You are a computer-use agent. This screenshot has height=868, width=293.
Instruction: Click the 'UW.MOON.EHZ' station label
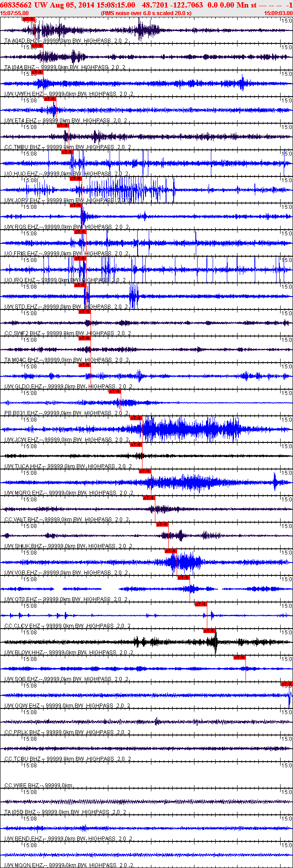click(x=24, y=865)
